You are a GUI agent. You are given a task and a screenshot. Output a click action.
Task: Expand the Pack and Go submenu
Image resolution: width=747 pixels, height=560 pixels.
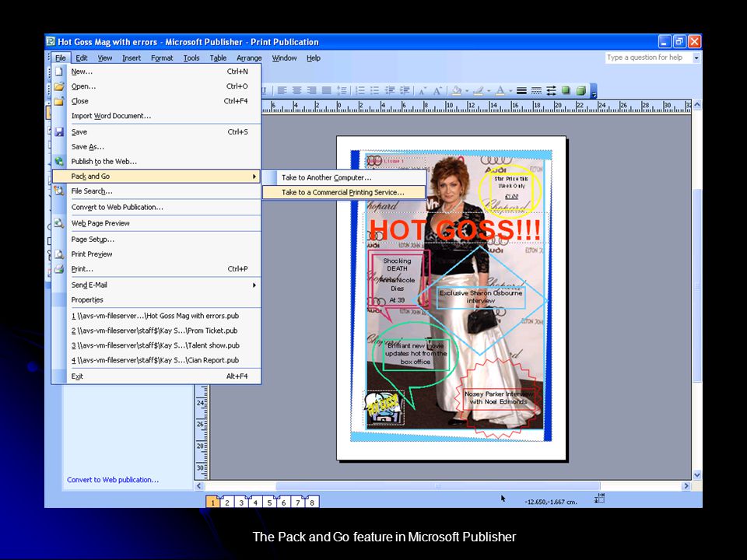tap(156, 177)
